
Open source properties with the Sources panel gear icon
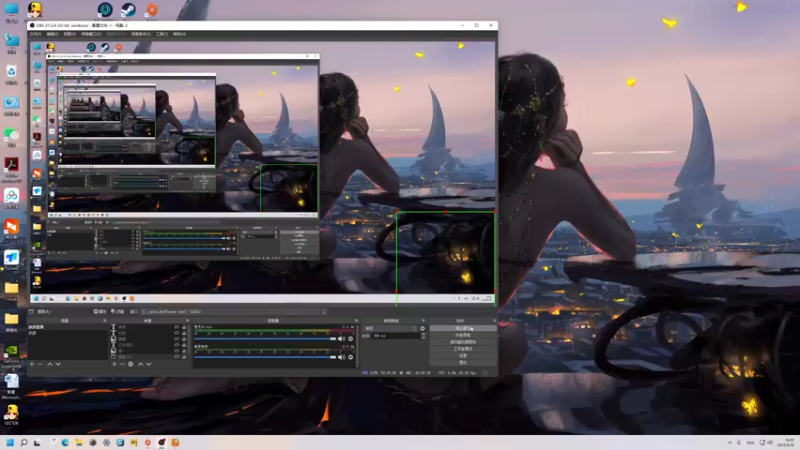click(x=131, y=364)
